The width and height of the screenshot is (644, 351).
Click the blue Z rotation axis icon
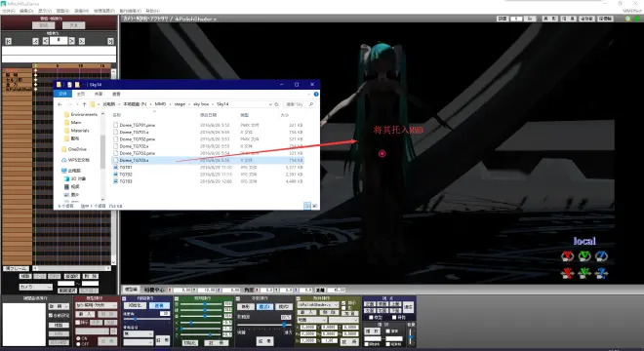[x=601, y=256]
